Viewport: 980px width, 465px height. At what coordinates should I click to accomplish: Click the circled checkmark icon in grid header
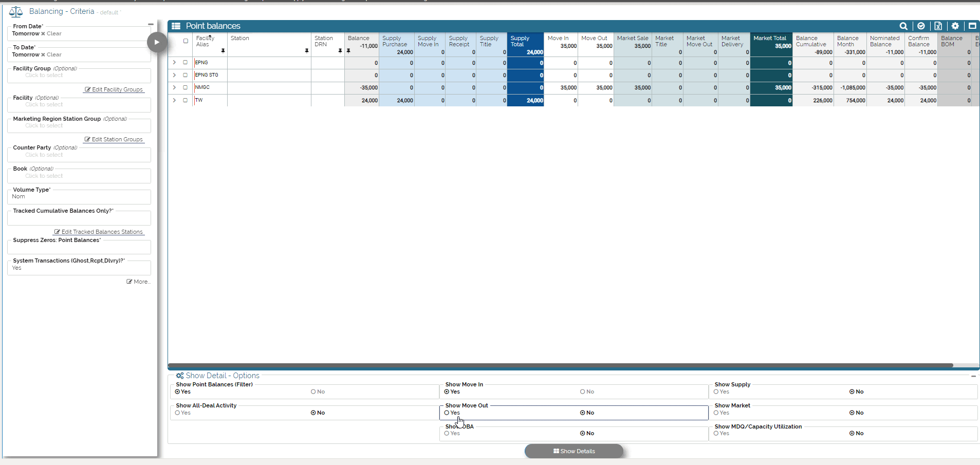tap(921, 26)
